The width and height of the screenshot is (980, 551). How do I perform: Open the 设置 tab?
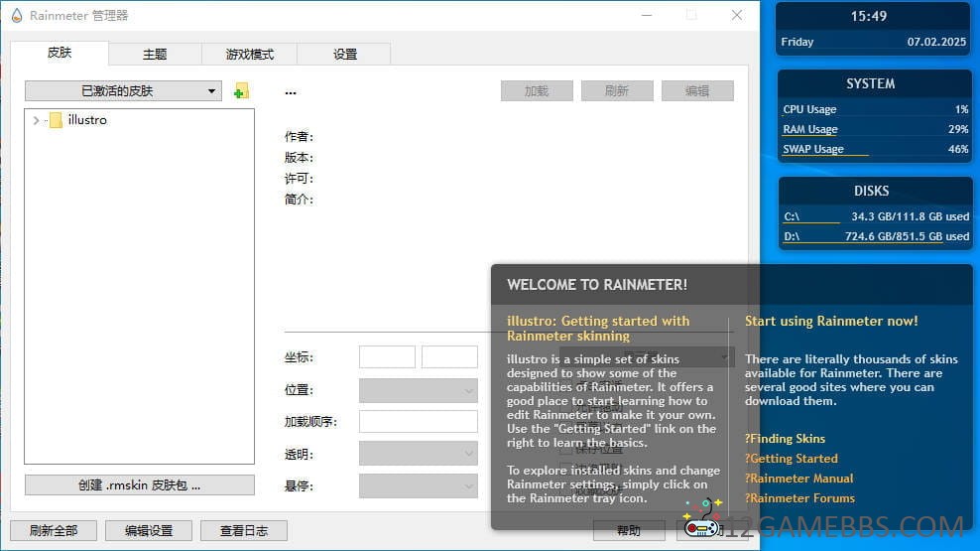pyautogui.click(x=344, y=55)
